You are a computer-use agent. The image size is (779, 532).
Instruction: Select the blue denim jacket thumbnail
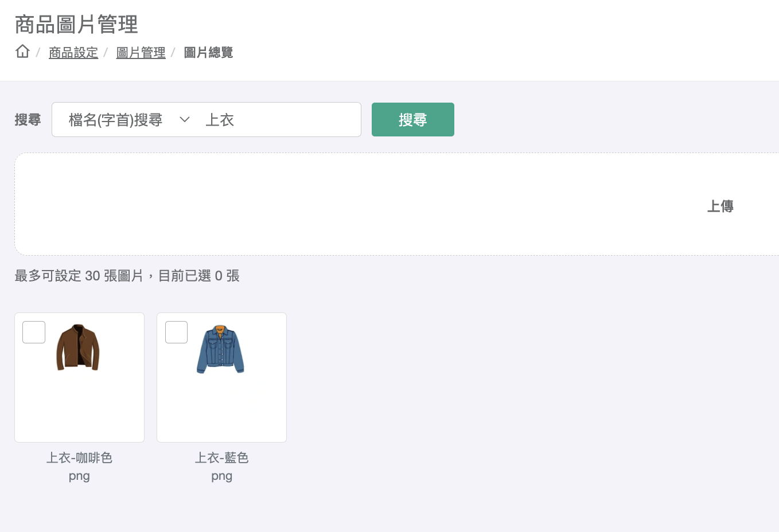point(221,349)
